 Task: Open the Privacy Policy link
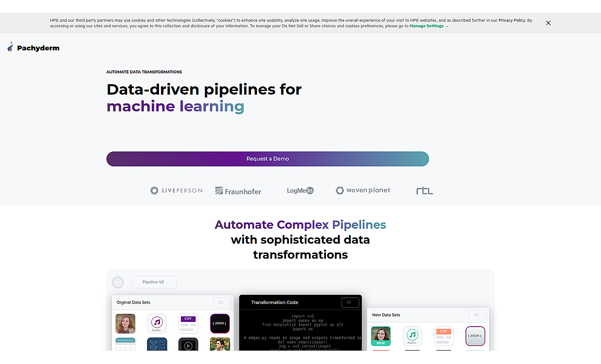[x=511, y=20]
